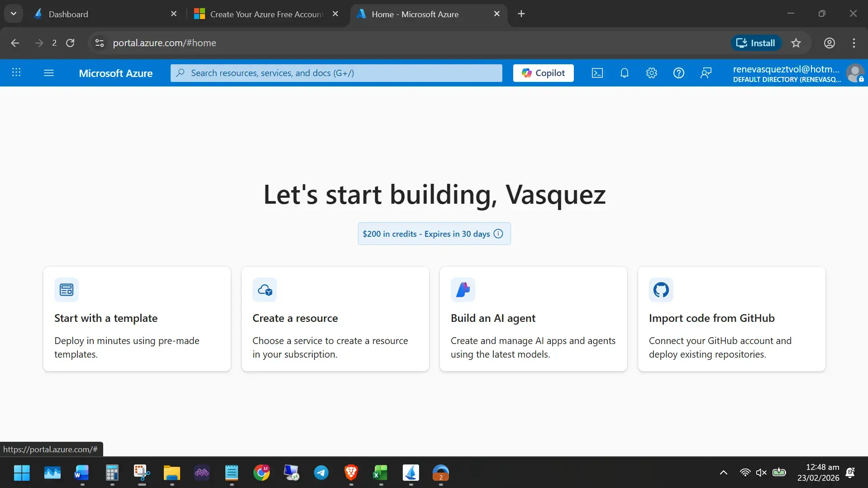Image resolution: width=868 pixels, height=488 pixels.
Task: Switch to Create Your Azure Free Account tab
Action: click(x=267, y=14)
